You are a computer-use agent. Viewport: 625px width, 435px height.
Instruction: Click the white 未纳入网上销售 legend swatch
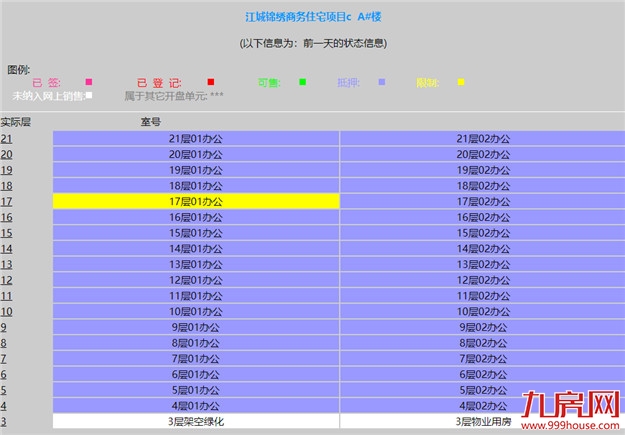point(89,96)
